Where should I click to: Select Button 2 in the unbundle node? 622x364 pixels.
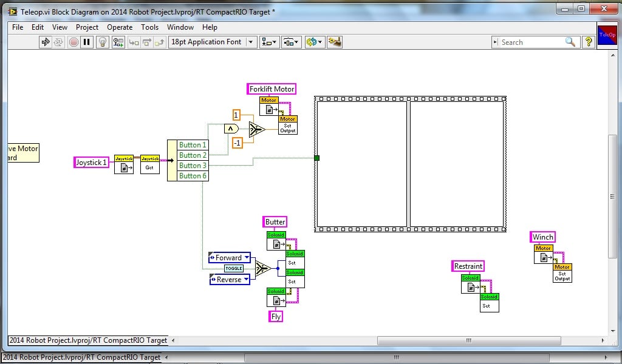coord(193,155)
